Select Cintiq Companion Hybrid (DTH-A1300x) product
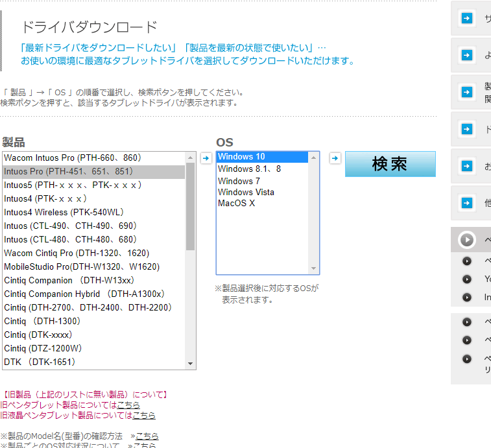The width and height of the screenshot is (491, 448). (93, 294)
